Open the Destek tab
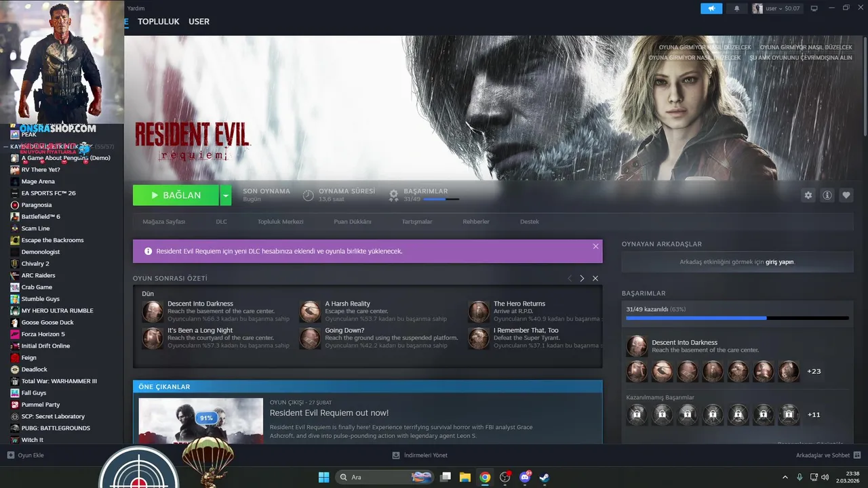This screenshot has height=488, width=868. 530,222
